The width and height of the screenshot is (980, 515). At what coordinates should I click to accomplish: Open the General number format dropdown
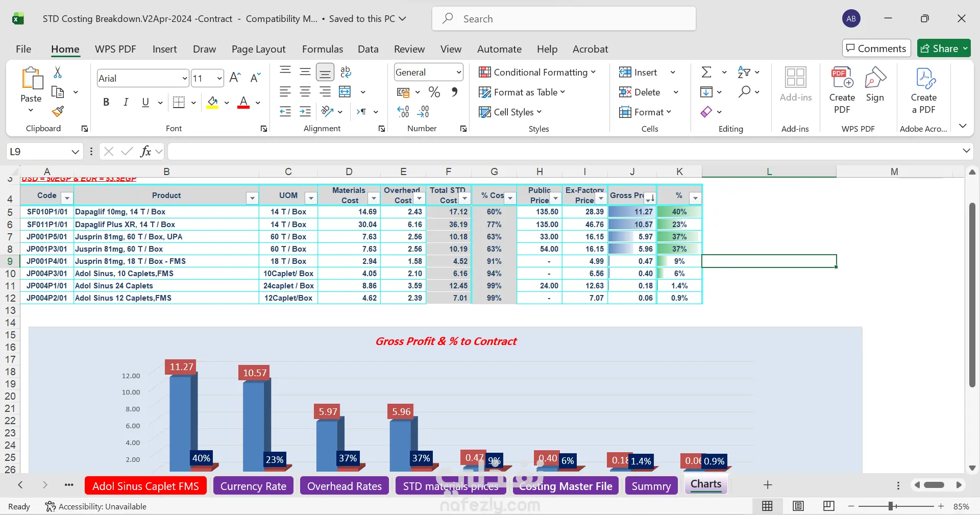pos(458,72)
